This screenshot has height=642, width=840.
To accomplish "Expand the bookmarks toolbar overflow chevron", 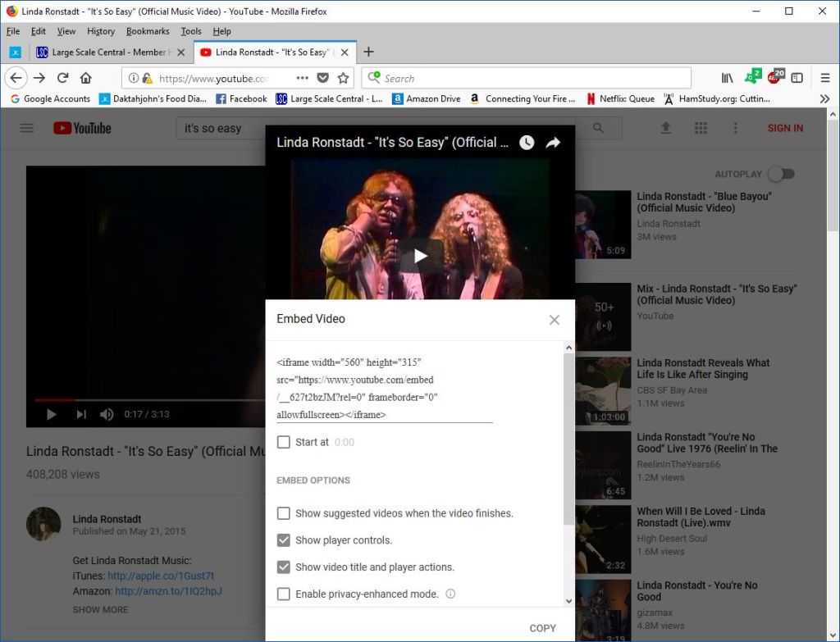I will coord(824,98).
